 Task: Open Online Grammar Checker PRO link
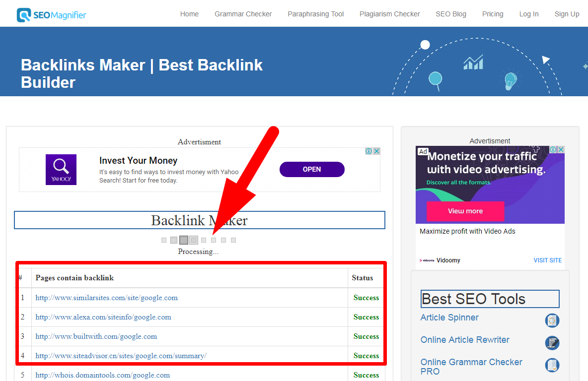tap(471, 367)
